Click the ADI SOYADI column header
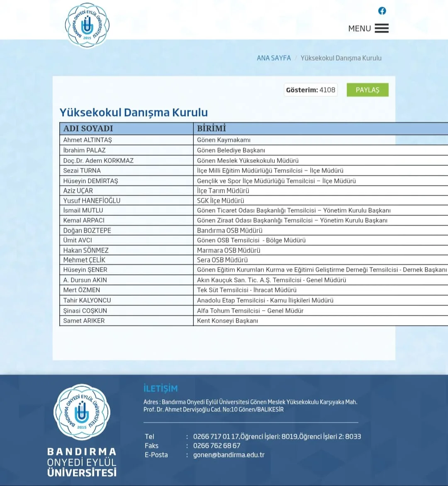448x486 pixels. (88, 129)
